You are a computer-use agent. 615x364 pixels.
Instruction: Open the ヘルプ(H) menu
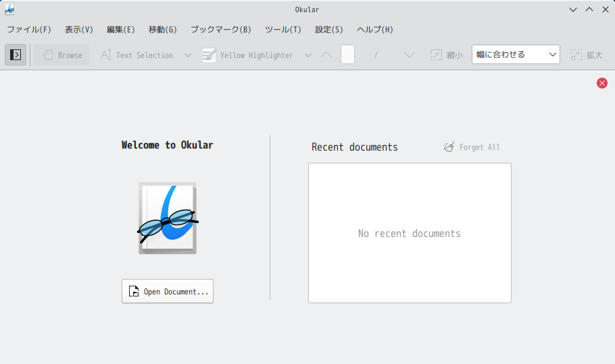[375, 30]
